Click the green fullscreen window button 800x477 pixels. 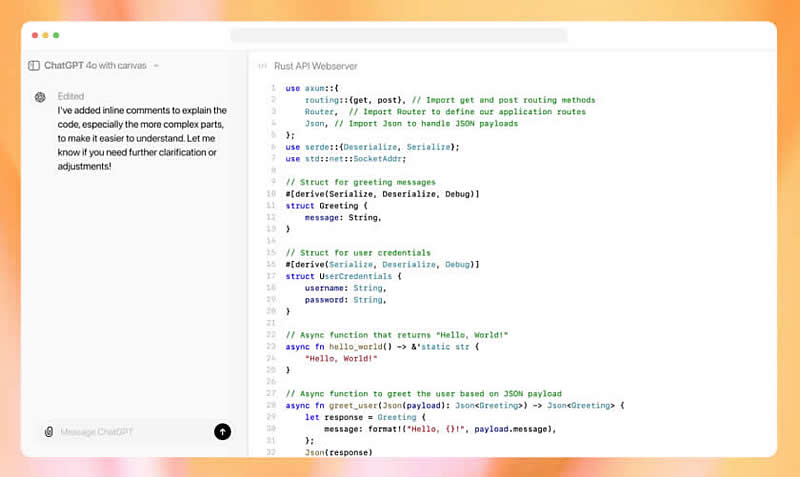pos(56,35)
